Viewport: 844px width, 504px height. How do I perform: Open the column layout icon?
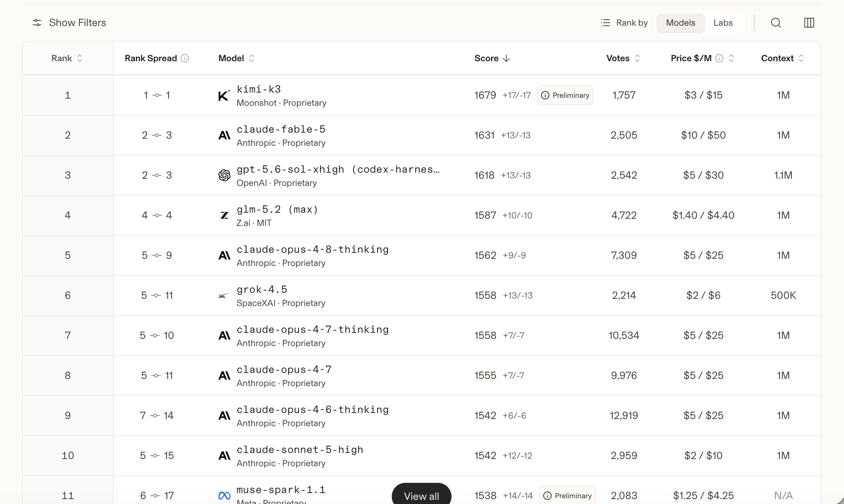[809, 23]
